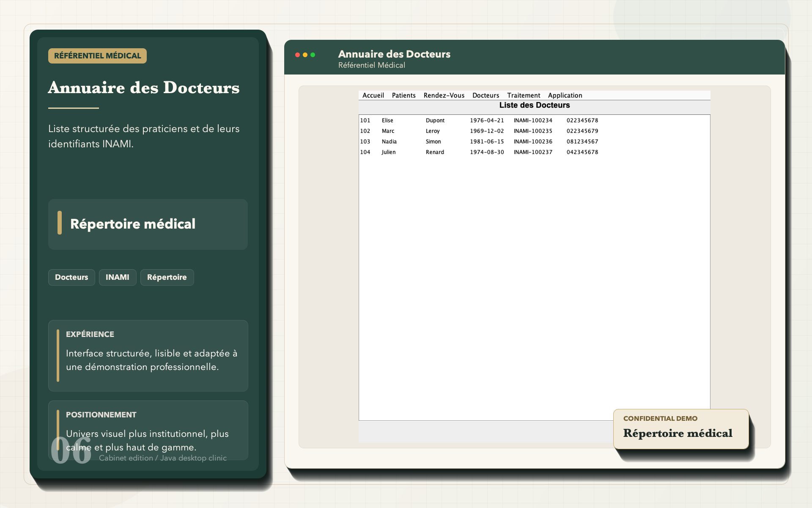The image size is (812, 508).
Task: Select birth date 1976-04-21
Action: pyautogui.click(x=487, y=120)
